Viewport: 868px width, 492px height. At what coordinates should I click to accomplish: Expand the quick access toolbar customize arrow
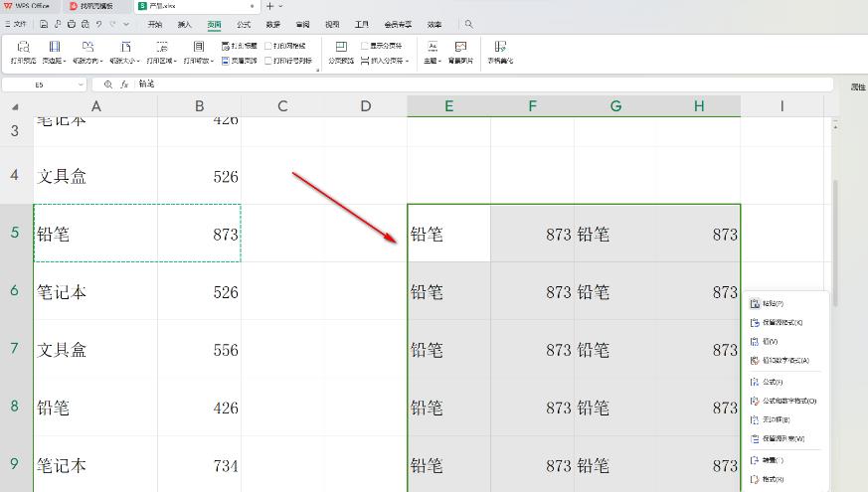(x=126, y=24)
